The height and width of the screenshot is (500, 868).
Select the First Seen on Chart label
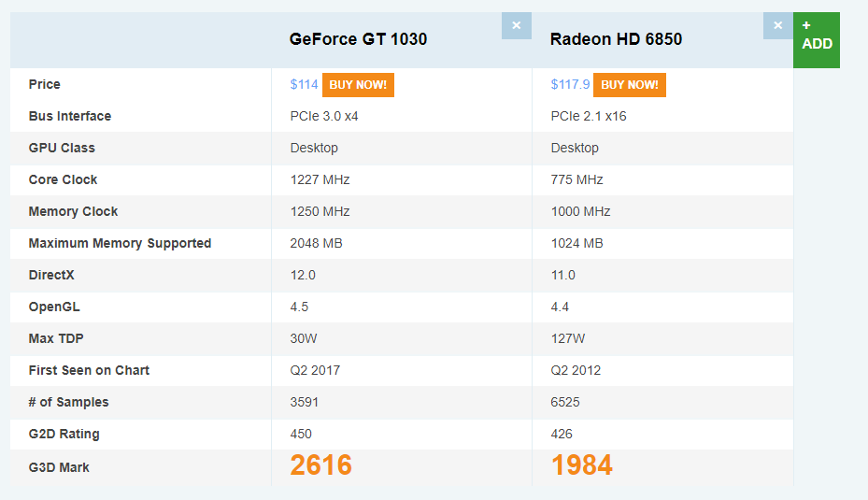(89, 370)
